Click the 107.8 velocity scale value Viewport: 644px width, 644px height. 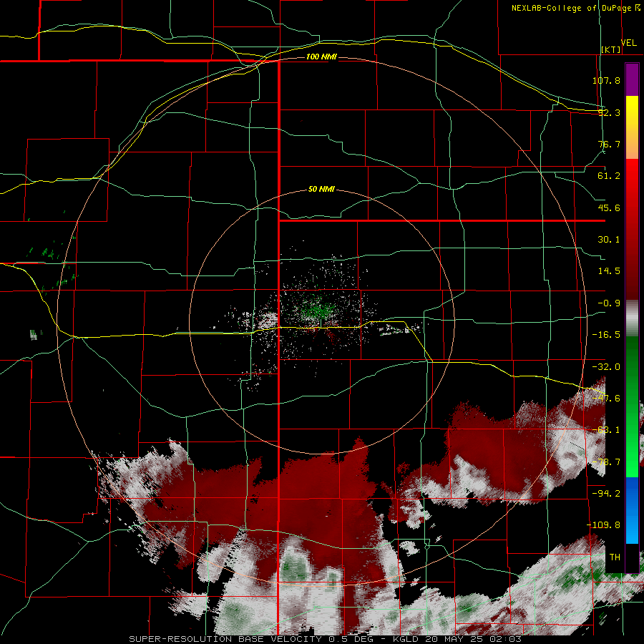[606, 80]
